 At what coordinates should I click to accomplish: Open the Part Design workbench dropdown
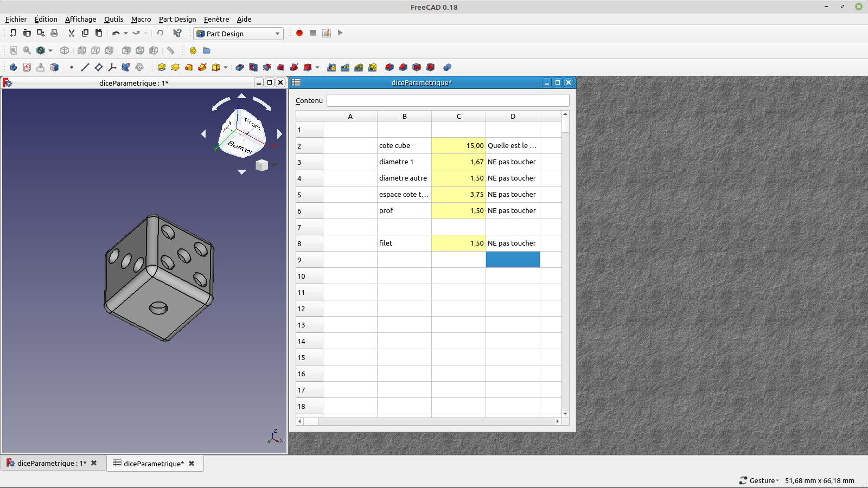[x=239, y=34]
